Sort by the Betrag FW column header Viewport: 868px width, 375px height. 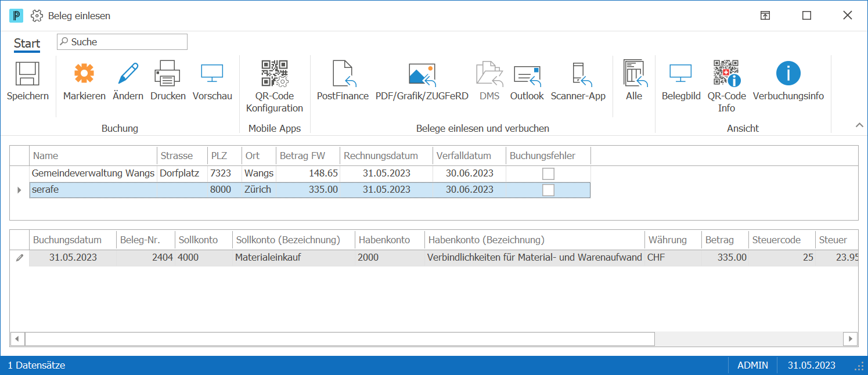click(308, 156)
